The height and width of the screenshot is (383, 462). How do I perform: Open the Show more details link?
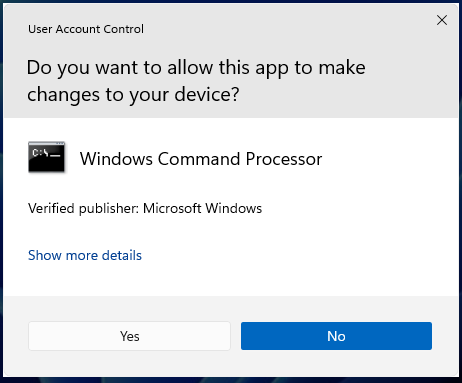tap(85, 255)
